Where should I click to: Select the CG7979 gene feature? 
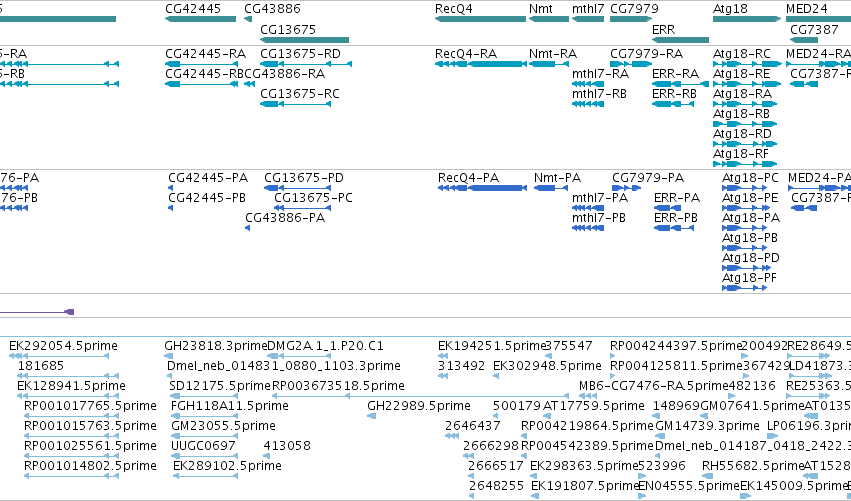[x=631, y=19]
